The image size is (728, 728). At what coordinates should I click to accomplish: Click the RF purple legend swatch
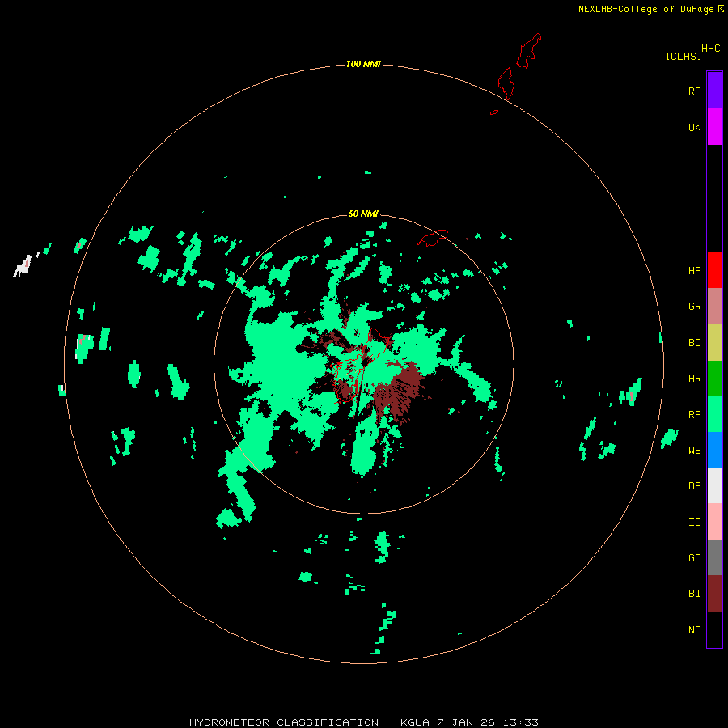[714, 91]
